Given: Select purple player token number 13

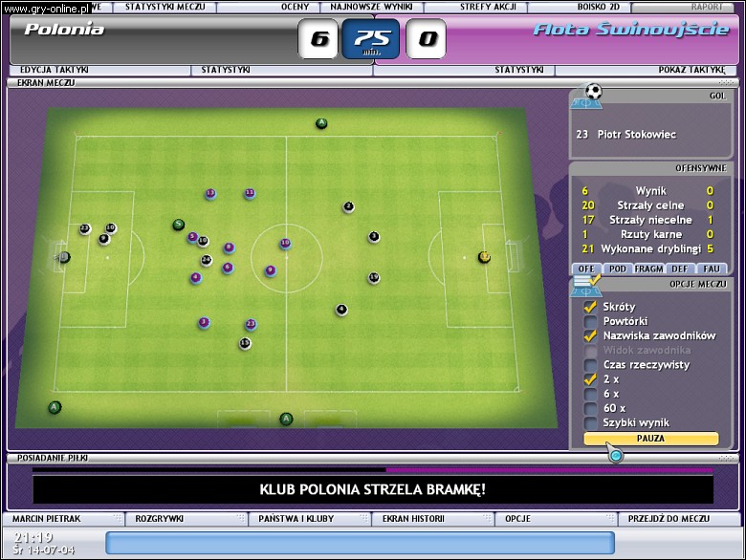Looking at the screenshot, I should (210, 193).
